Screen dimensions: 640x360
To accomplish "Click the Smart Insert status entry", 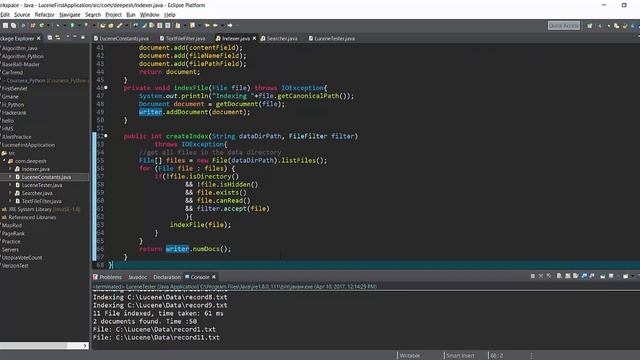I will (460, 356).
